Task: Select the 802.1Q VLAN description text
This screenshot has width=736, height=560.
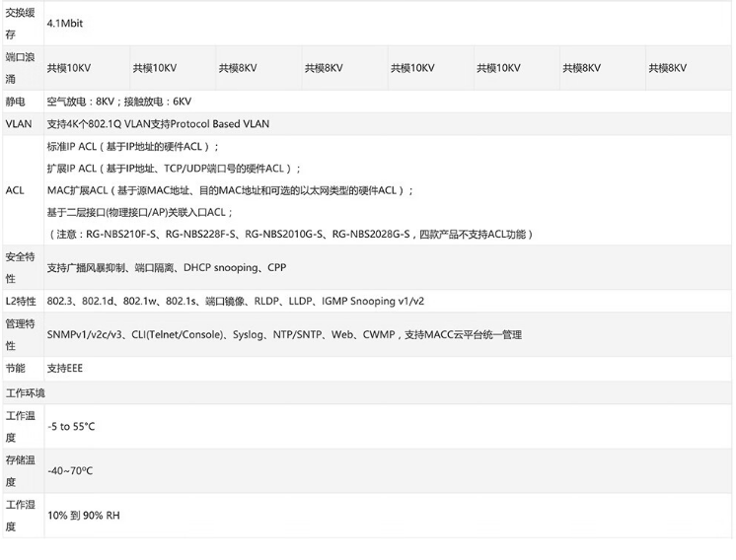Action: pos(158,124)
